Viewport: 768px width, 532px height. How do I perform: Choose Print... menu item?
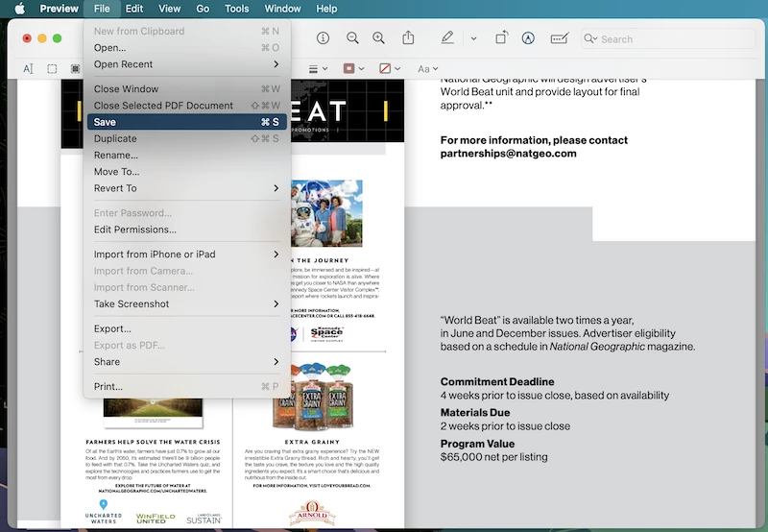click(x=186, y=386)
